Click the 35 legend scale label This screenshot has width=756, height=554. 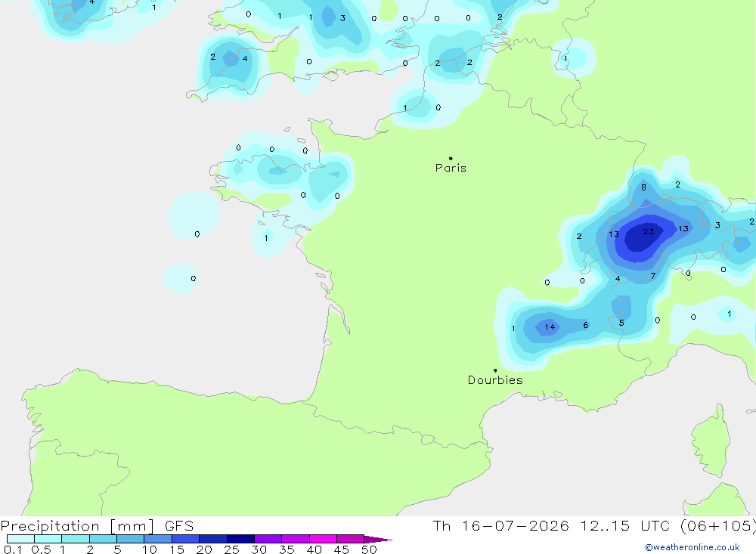(x=287, y=549)
